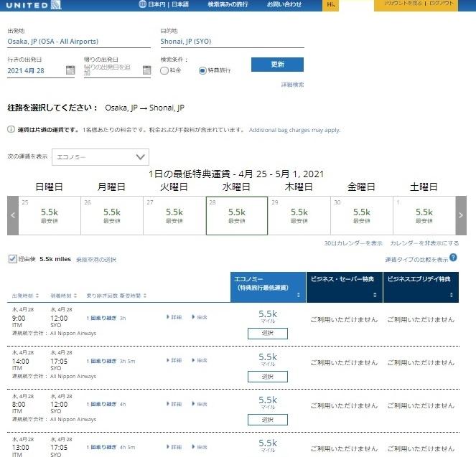Toggle the 経由便 connecting flights checkbox

(x=12, y=259)
